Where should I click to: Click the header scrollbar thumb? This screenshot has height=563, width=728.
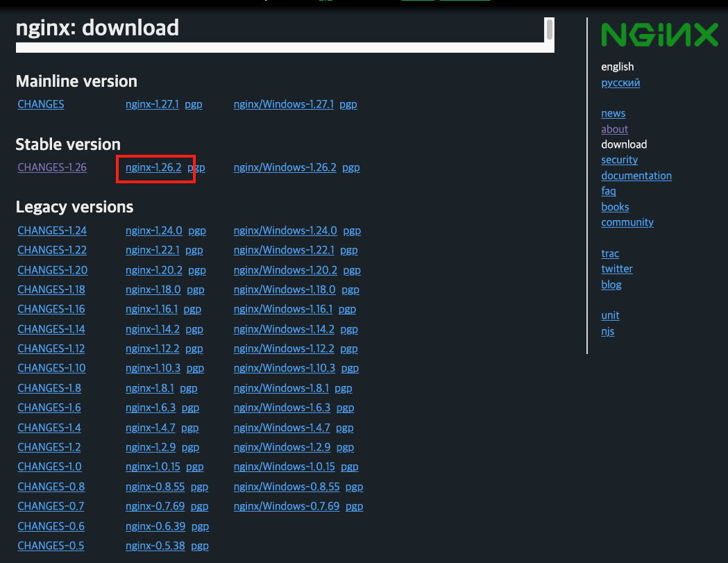coord(550,29)
